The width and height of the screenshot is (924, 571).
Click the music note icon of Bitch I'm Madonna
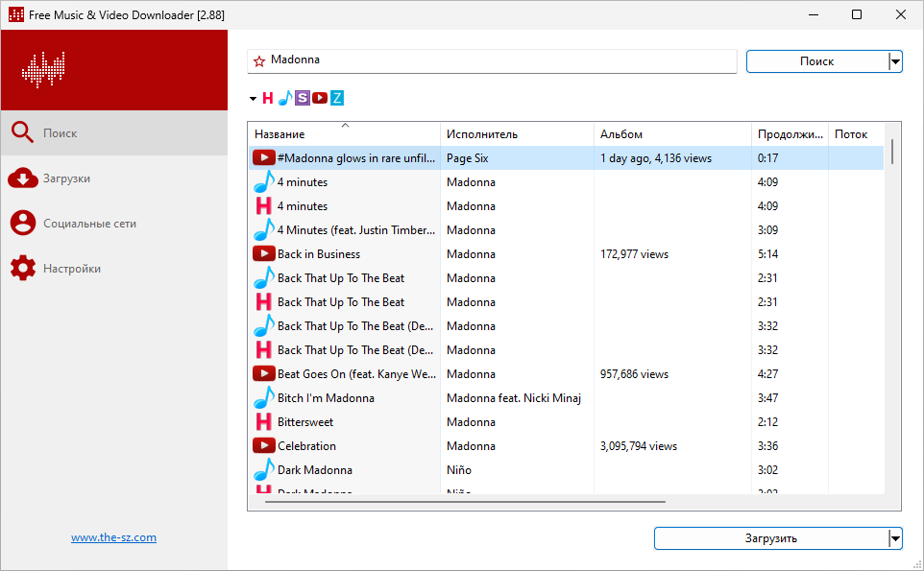pyautogui.click(x=263, y=398)
